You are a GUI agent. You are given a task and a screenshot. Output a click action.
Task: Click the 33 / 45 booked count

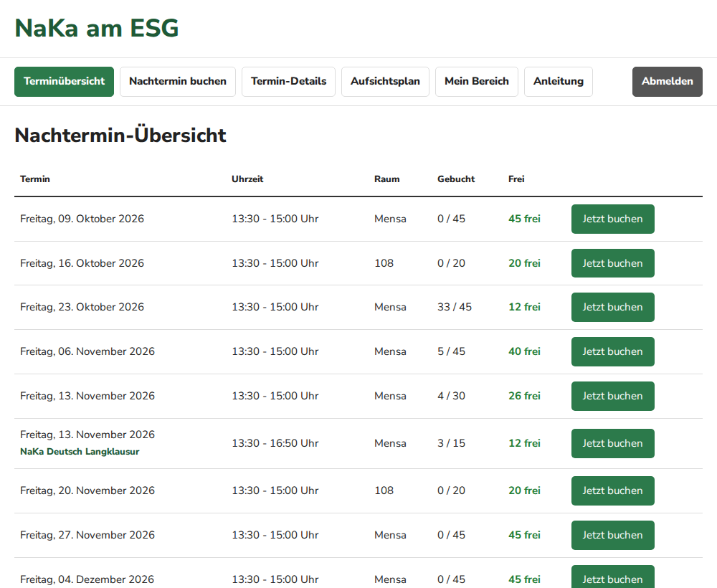click(x=455, y=307)
